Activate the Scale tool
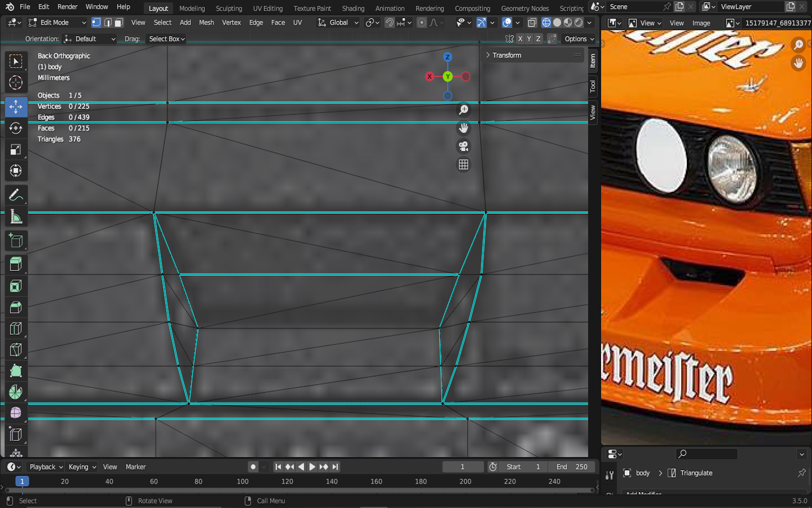812x508 pixels. (x=16, y=150)
